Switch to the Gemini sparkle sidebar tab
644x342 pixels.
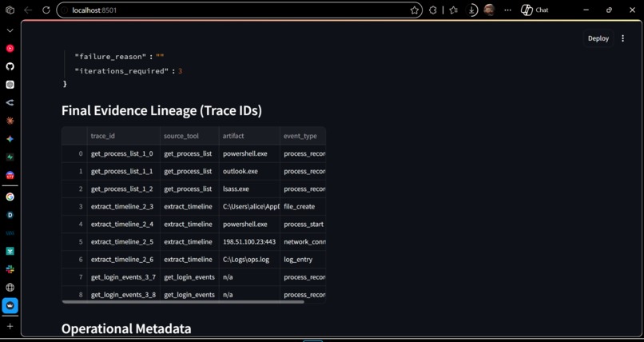pos(10,139)
